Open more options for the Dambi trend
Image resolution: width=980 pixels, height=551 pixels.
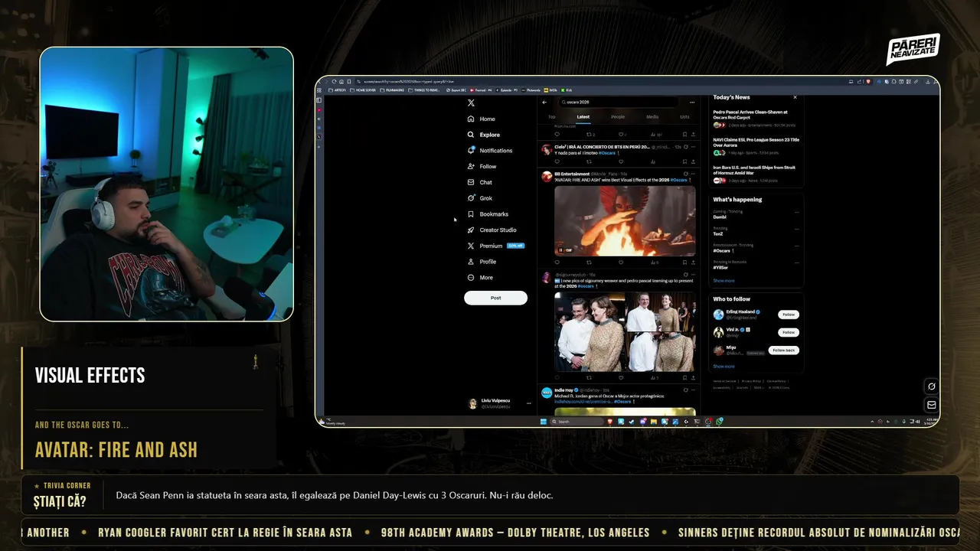coord(796,212)
